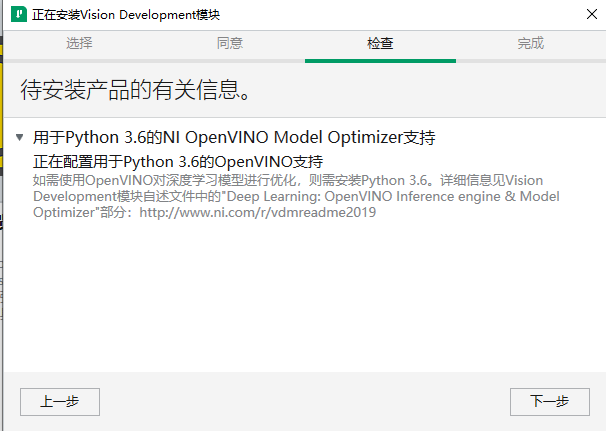
Task: Close the Vision Development installer window
Action: pyautogui.click(x=591, y=14)
